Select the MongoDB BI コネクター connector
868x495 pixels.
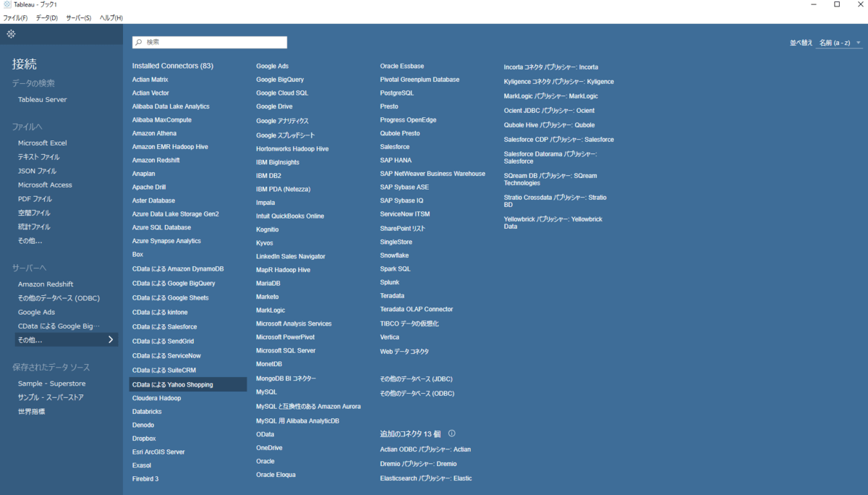(286, 378)
